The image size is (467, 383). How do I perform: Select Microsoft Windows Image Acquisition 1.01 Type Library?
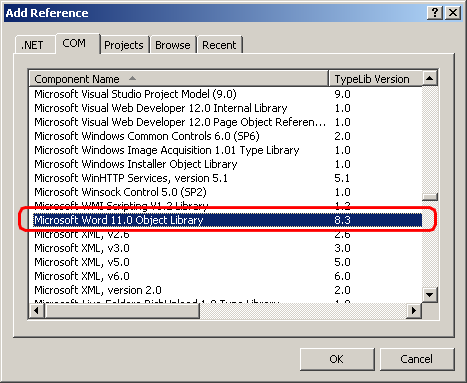[x=225, y=150]
